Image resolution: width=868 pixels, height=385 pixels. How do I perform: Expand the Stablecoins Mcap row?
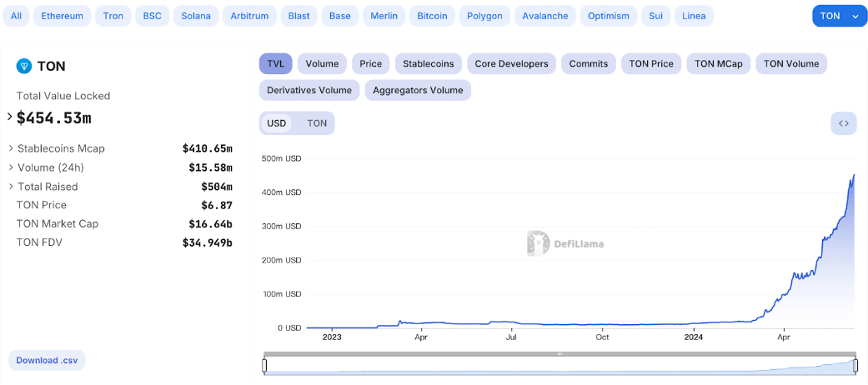tap(11, 148)
